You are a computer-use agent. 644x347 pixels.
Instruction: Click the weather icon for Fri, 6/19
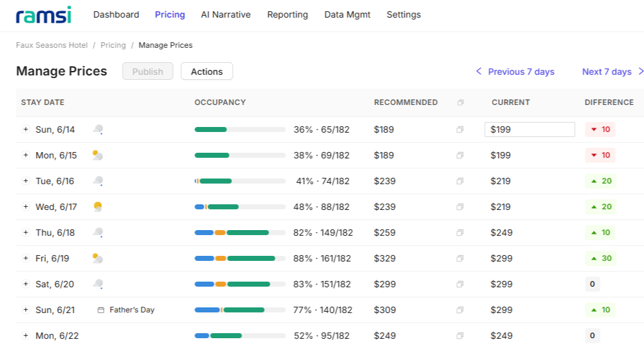[x=97, y=258]
